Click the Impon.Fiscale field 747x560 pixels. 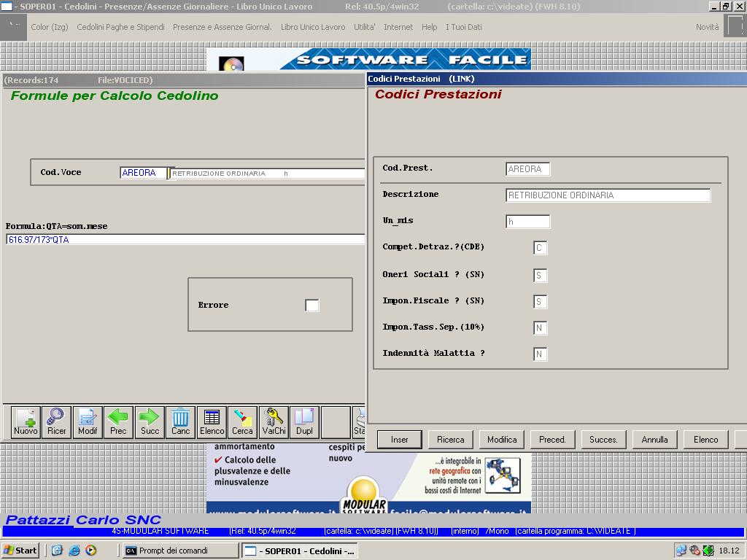pos(541,301)
